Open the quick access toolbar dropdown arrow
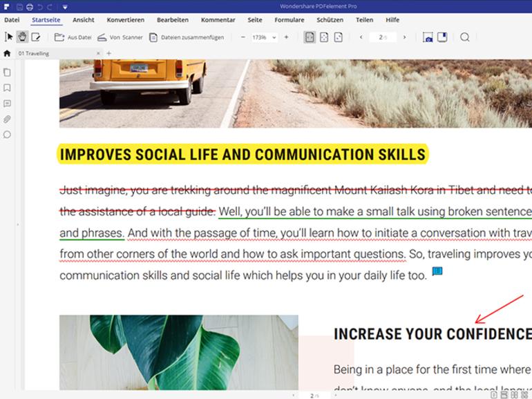 tap(65, 7)
